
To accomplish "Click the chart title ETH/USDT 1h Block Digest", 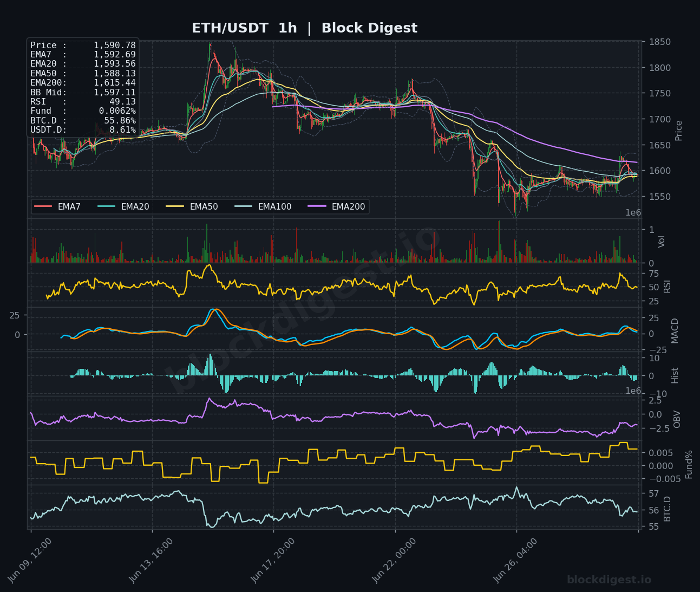I will point(305,28).
